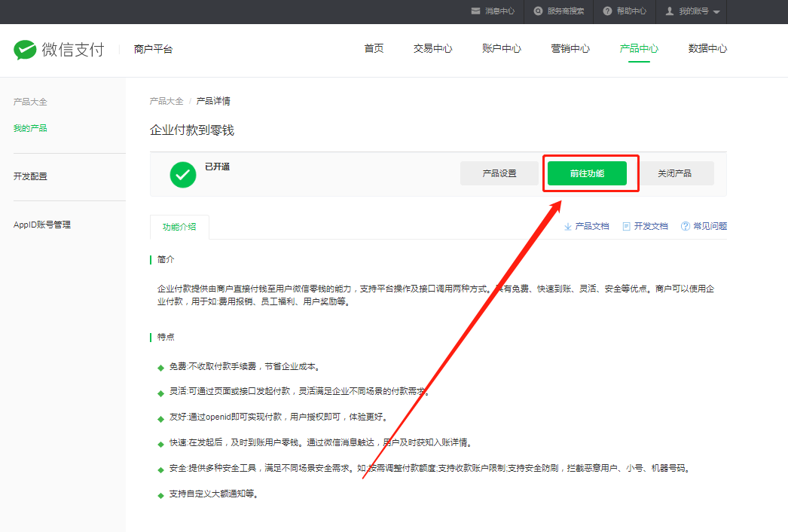Open 产品大全 in the left sidebar
Image resolution: width=788 pixels, height=532 pixels.
[x=30, y=102]
